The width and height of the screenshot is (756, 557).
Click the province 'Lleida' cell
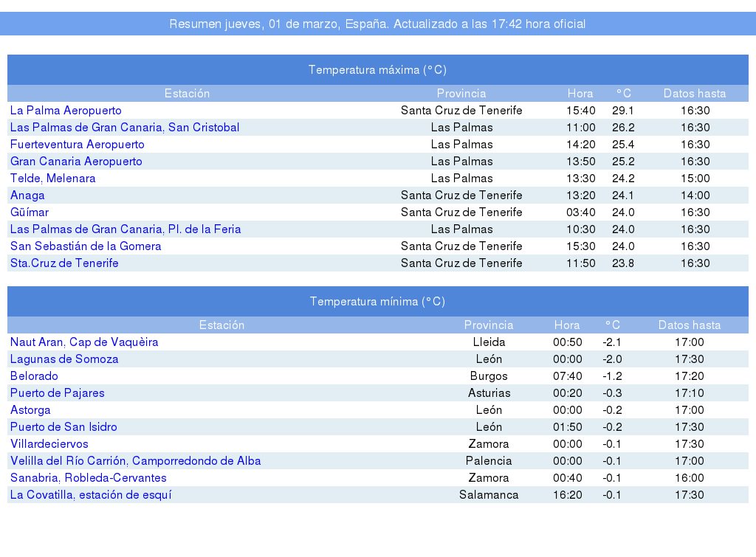coord(489,342)
